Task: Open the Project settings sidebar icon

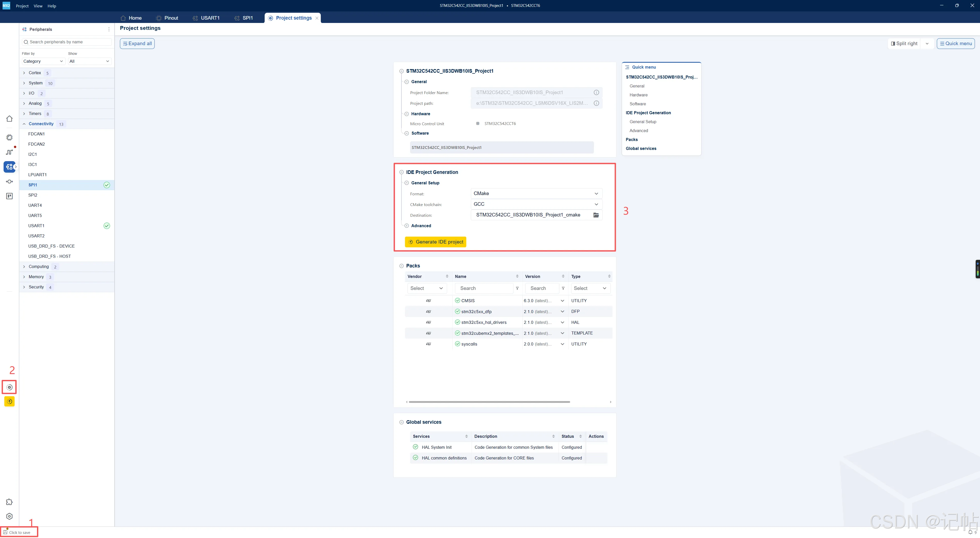Action: click(x=9, y=387)
